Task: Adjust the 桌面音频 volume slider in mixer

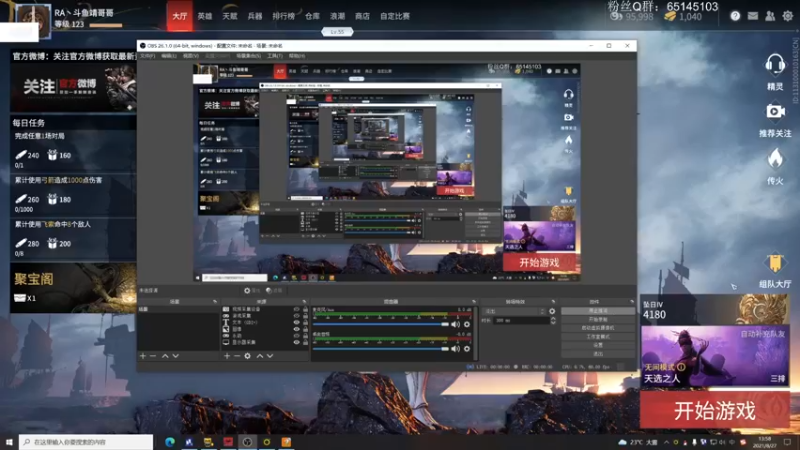Action: click(x=381, y=349)
